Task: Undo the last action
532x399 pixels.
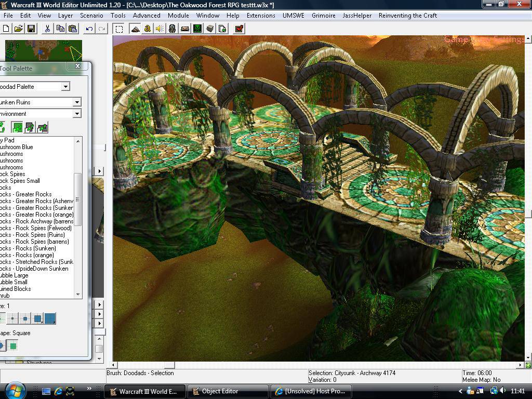Action: click(x=89, y=29)
